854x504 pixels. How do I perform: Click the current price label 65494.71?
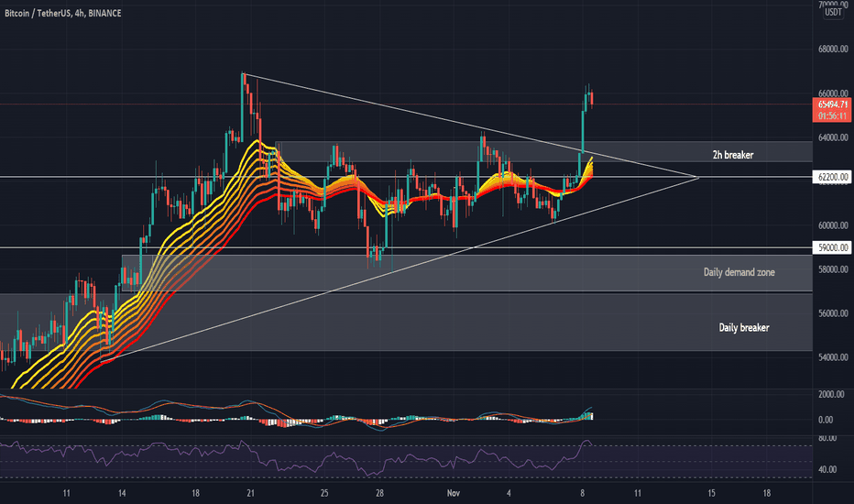832,104
